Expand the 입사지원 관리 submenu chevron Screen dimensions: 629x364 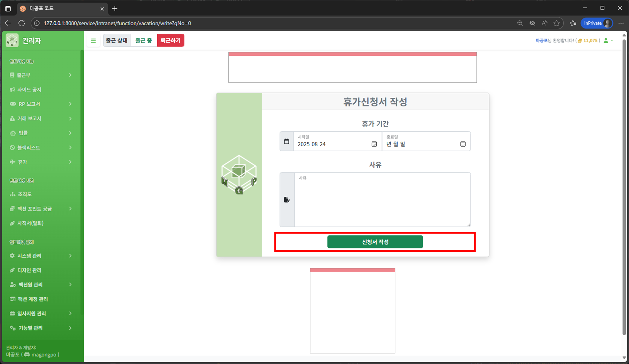[70, 313]
